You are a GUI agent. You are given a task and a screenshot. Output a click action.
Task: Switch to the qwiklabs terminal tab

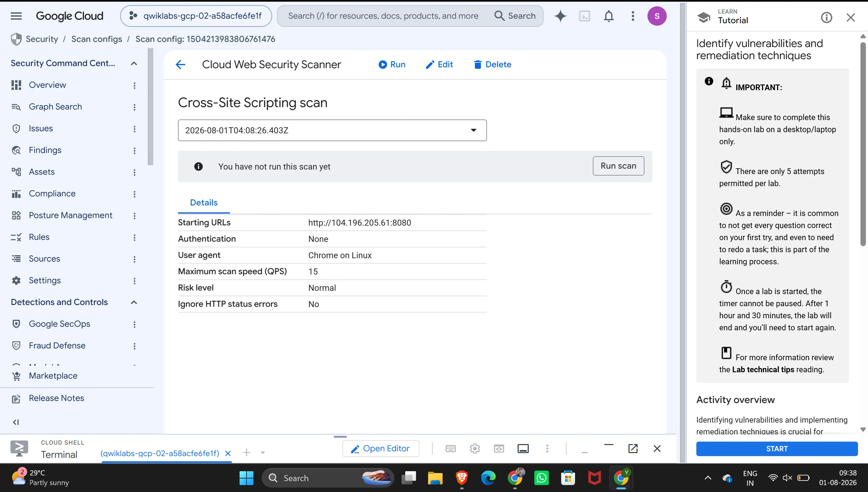[160, 453]
